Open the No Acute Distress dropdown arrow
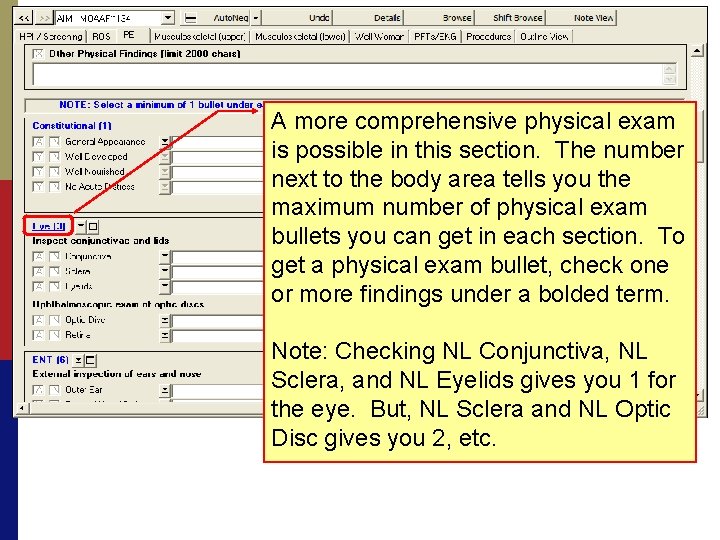The image size is (720, 540). click(164, 187)
